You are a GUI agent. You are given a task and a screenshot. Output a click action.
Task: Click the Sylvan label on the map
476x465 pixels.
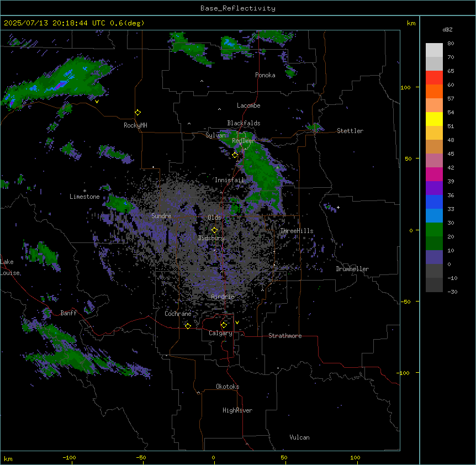(x=215, y=135)
